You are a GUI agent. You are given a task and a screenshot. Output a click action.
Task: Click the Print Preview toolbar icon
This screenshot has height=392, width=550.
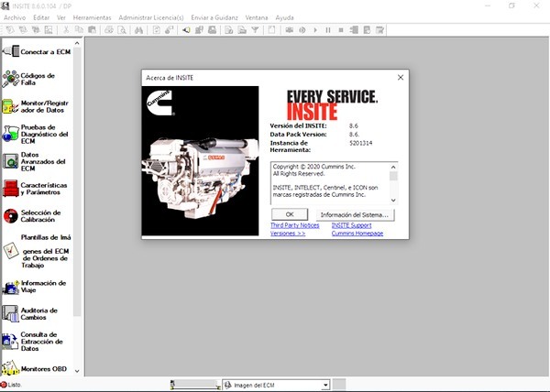point(122,30)
